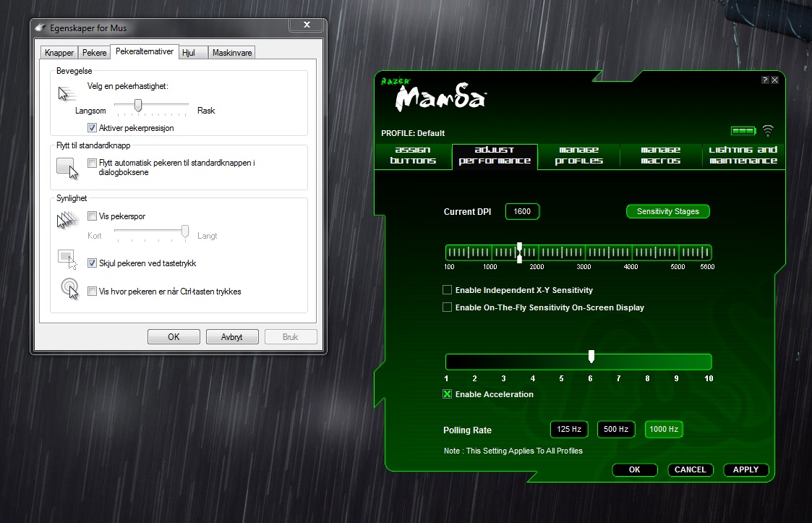Switch to the Pekere tab

click(x=94, y=52)
